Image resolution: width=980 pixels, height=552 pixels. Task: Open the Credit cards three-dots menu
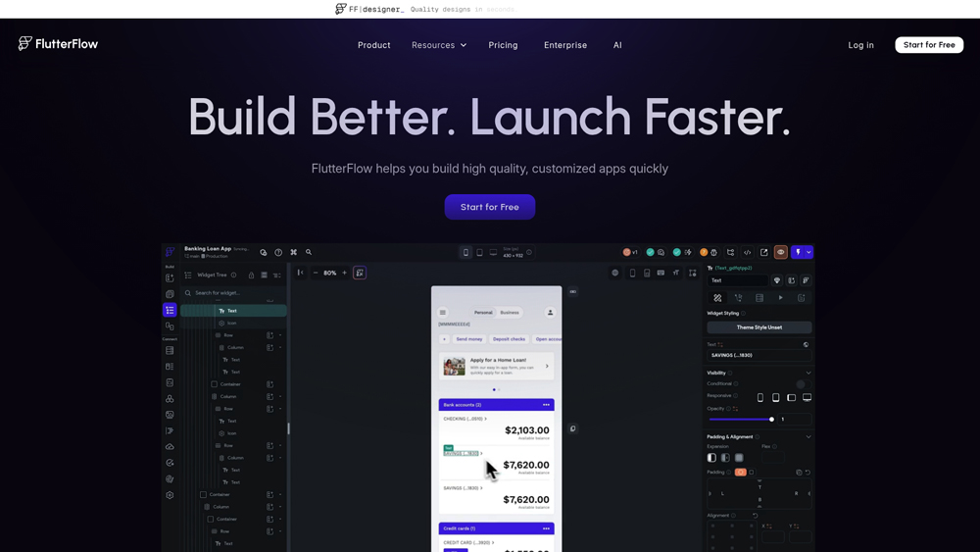[546, 528]
